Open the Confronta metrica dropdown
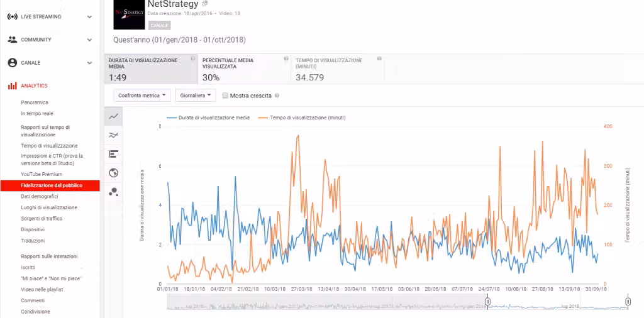The height and width of the screenshot is (318, 644). tap(142, 95)
